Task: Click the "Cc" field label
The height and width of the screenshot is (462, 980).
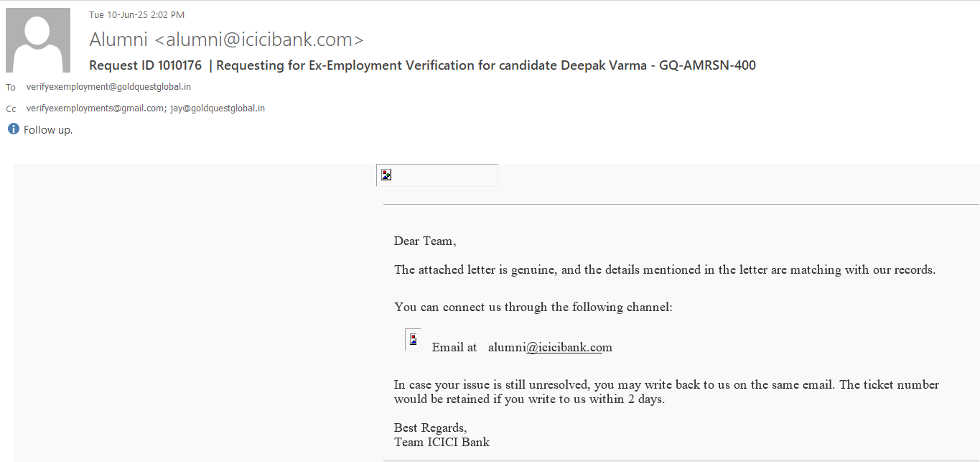Action: 11,109
